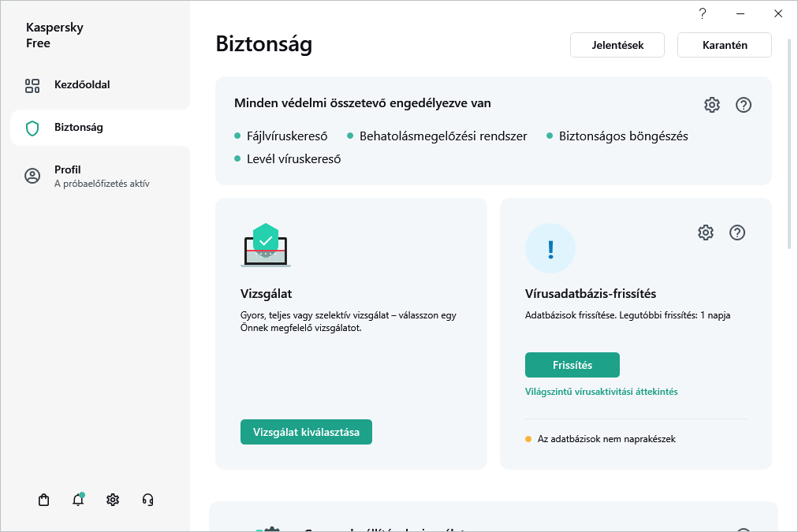Open the Jelentések reports button

coord(617,45)
